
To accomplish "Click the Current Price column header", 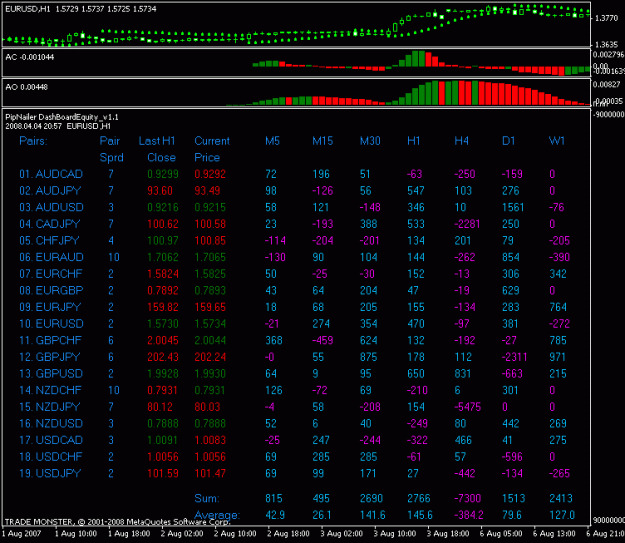I will [212, 149].
